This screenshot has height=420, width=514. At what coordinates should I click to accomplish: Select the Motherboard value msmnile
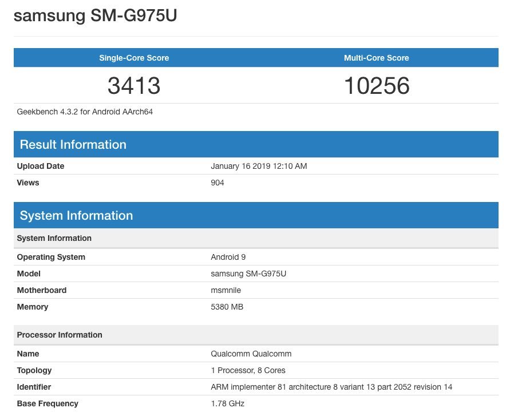226,290
